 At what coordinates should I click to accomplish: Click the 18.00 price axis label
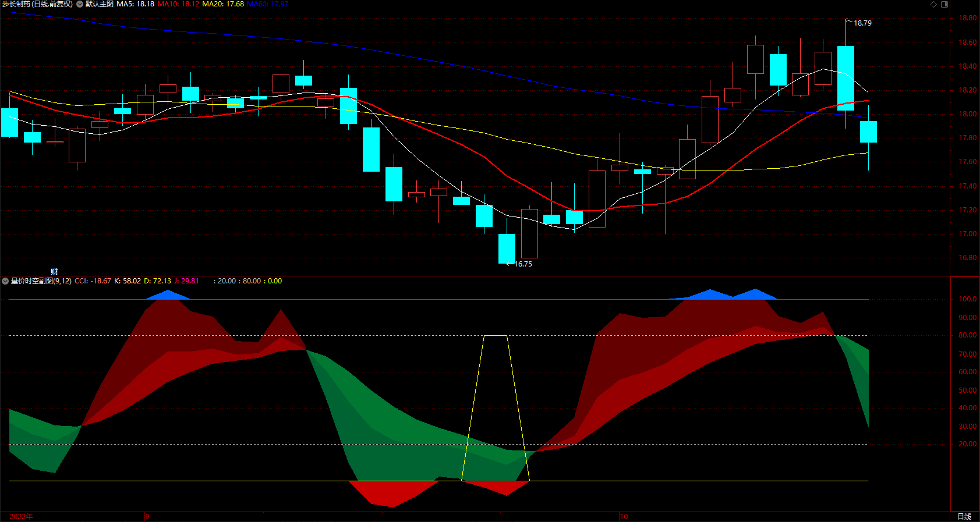(x=968, y=114)
